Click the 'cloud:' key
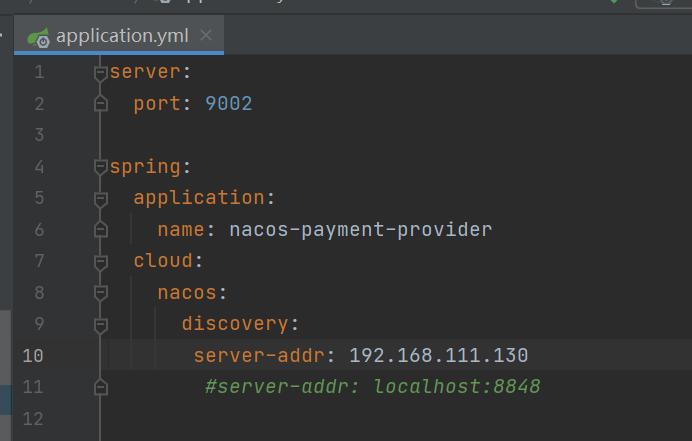This screenshot has width=692, height=441. coord(168,260)
